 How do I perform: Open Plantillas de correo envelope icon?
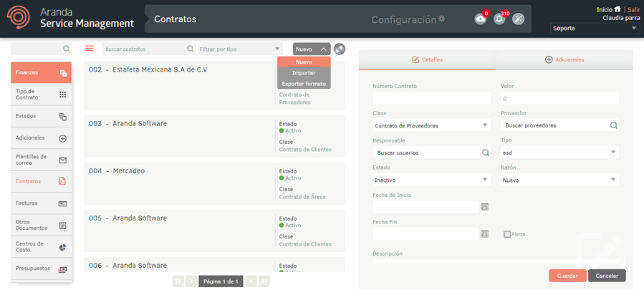pyautogui.click(x=62, y=160)
